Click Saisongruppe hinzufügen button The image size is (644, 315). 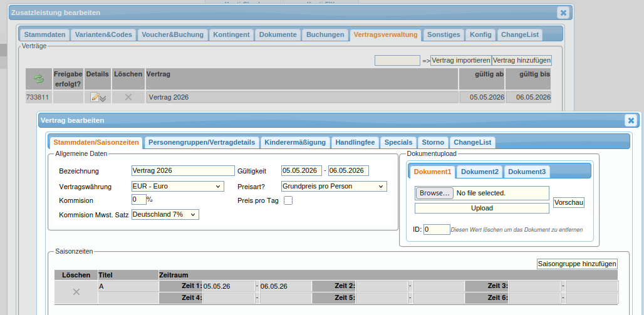point(577,264)
